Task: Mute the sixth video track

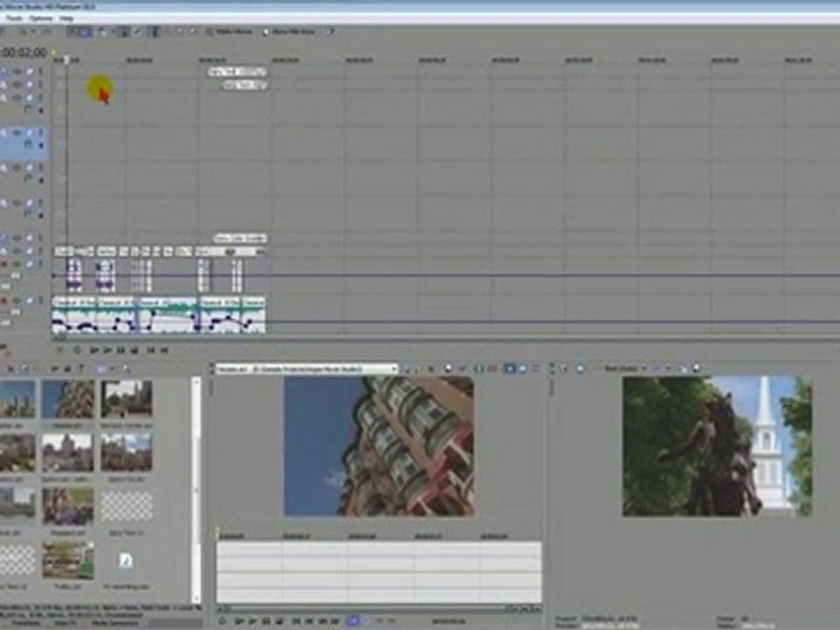Action: (30, 203)
